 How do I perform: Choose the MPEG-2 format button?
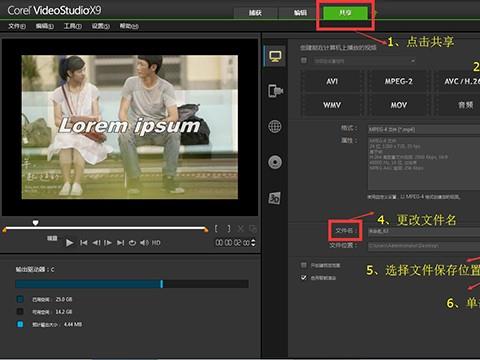(x=399, y=81)
